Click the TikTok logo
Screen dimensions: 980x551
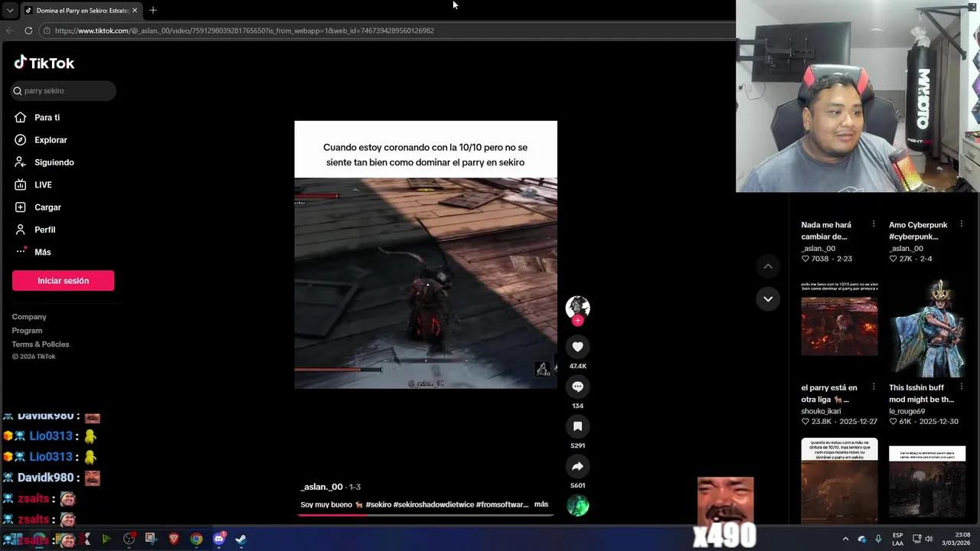pos(44,63)
